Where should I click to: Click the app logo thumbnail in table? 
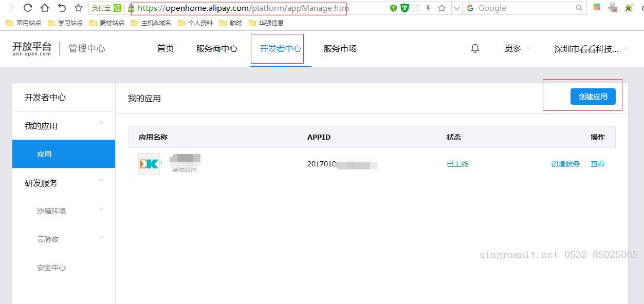click(149, 164)
